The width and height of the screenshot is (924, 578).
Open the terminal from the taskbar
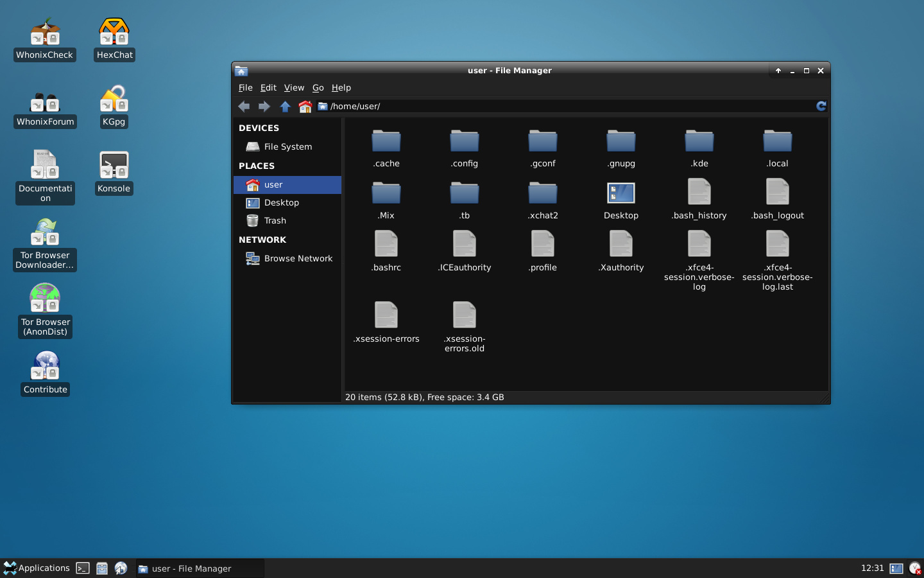pyautogui.click(x=83, y=568)
